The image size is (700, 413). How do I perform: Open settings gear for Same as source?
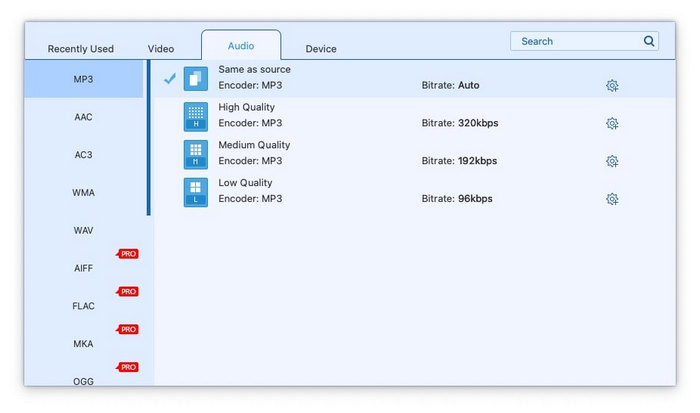point(612,86)
